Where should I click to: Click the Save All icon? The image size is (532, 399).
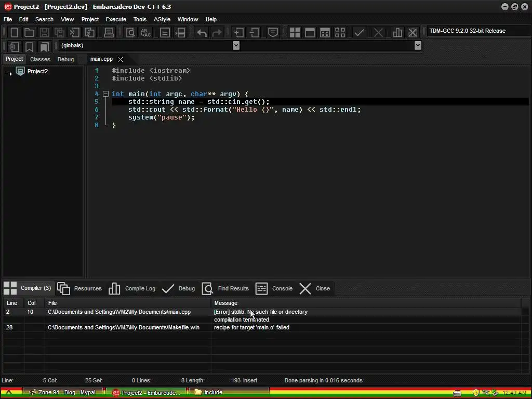pos(59,33)
